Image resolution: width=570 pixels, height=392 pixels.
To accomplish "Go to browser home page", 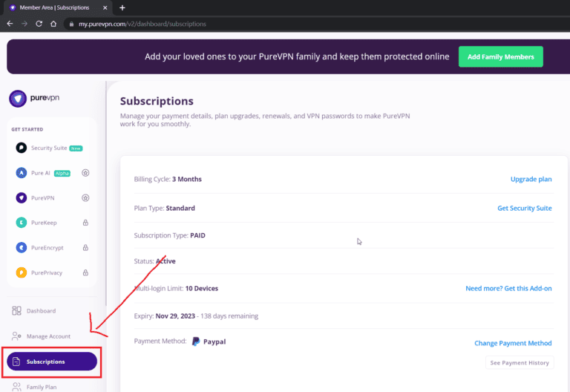I will pyautogui.click(x=53, y=24).
